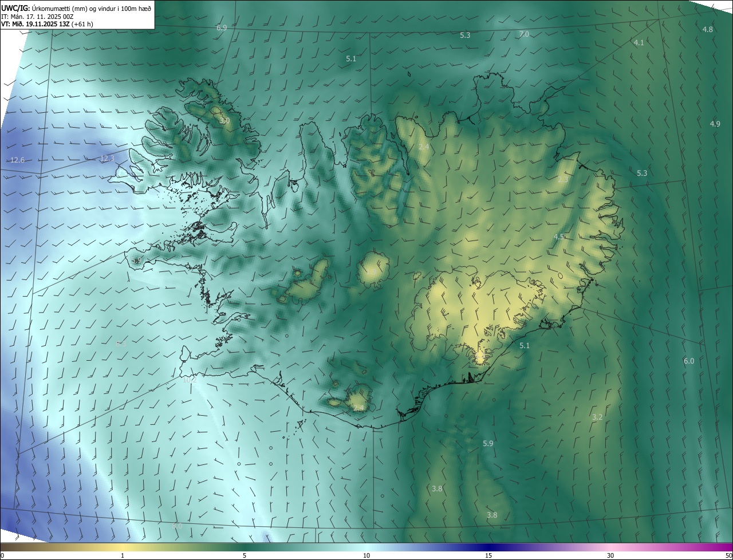Click the '0' tick on the color scale
The width and height of the screenshot is (733, 560).
(2, 556)
